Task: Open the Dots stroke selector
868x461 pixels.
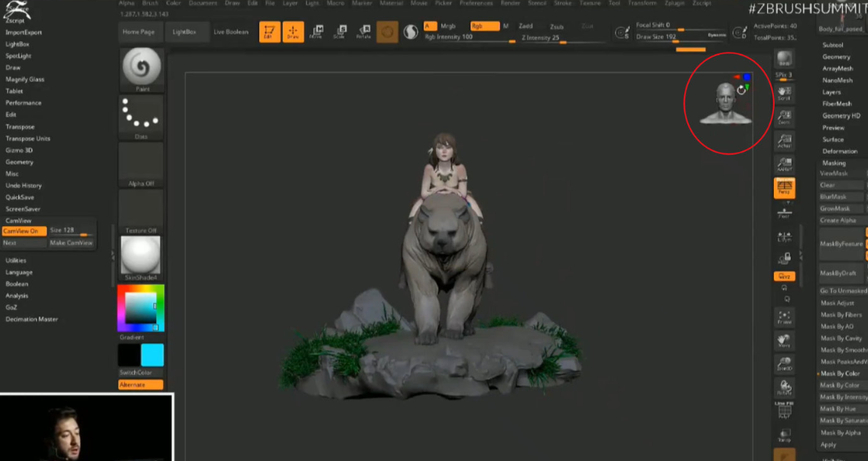Action: coord(141,117)
